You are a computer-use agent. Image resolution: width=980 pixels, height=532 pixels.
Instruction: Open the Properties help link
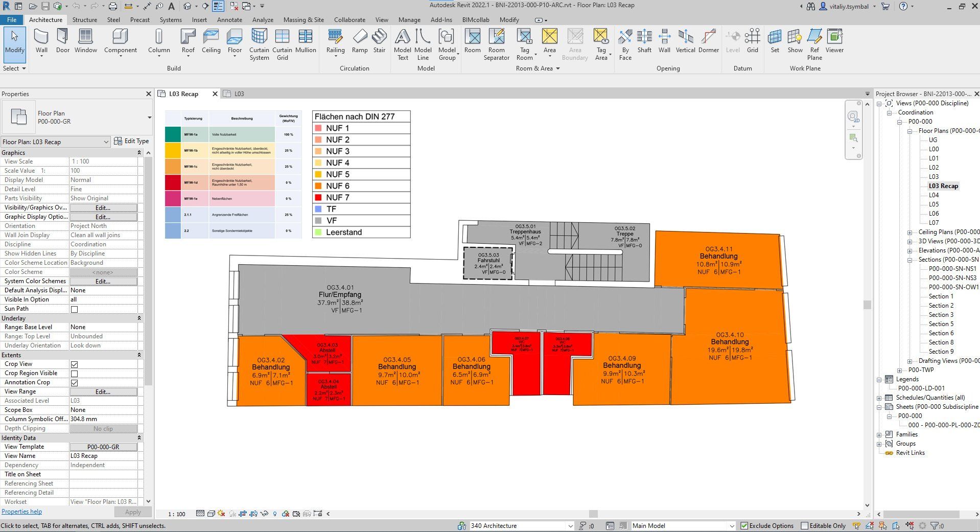coord(22,512)
